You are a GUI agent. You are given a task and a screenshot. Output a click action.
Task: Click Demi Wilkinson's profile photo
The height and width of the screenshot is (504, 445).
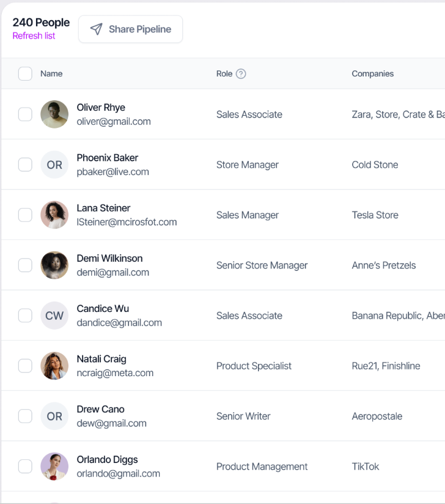[54, 265]
